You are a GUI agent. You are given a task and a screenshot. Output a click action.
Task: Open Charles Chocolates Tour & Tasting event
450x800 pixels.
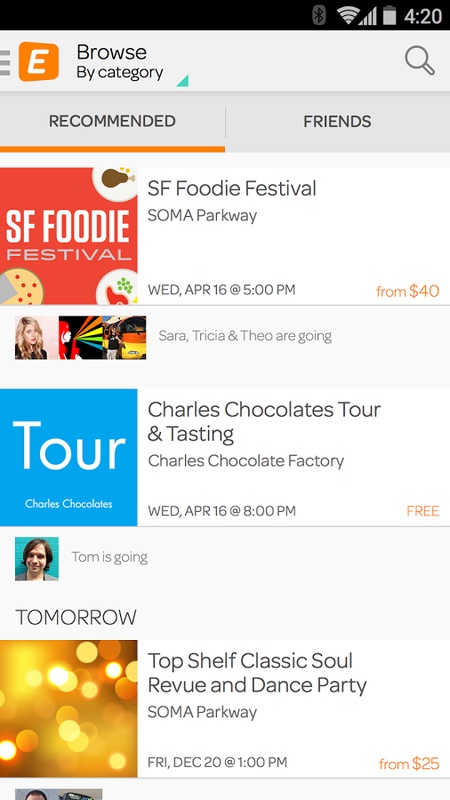(264, 421)
